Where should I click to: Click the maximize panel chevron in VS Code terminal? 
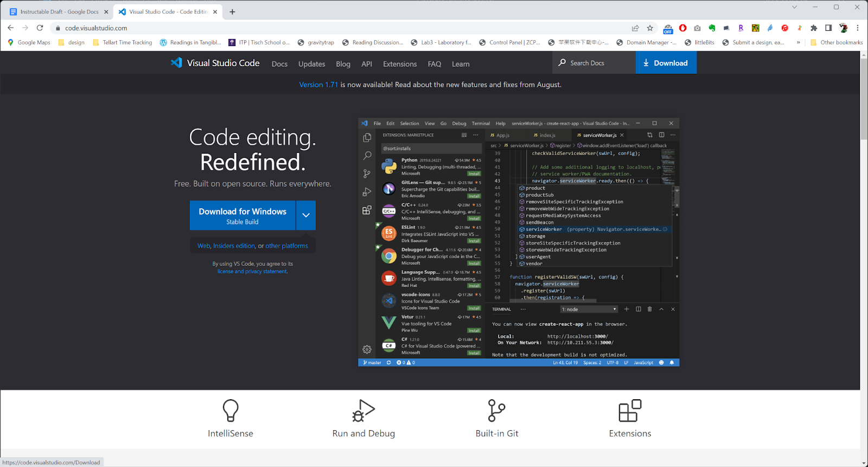point(661,309)
